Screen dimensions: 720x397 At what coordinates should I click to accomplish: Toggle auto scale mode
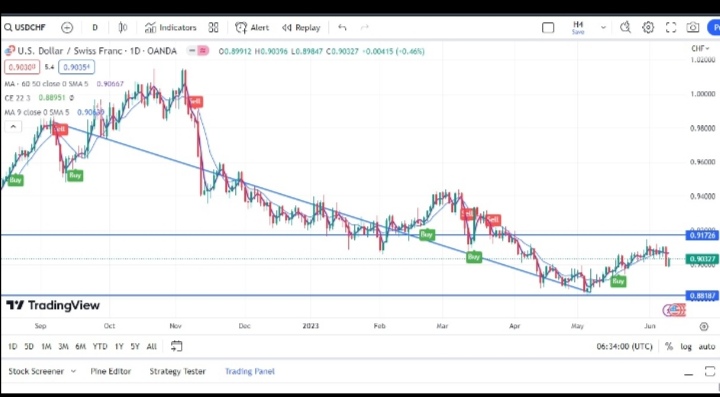pyautogui.click(x=707, y=347)
